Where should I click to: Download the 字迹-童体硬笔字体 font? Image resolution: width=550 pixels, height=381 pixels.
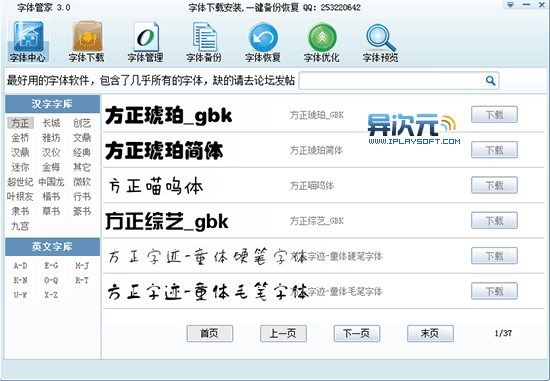coord(494,256)
